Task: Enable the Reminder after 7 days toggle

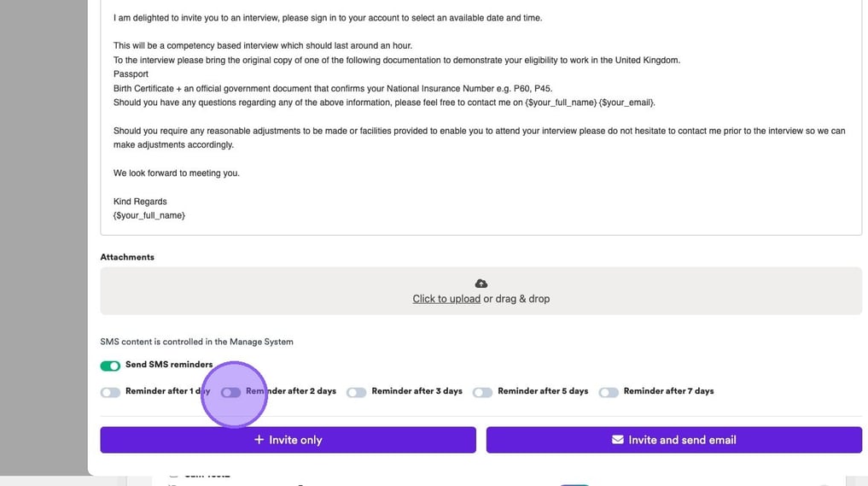Action: click(x=609, y=392)
